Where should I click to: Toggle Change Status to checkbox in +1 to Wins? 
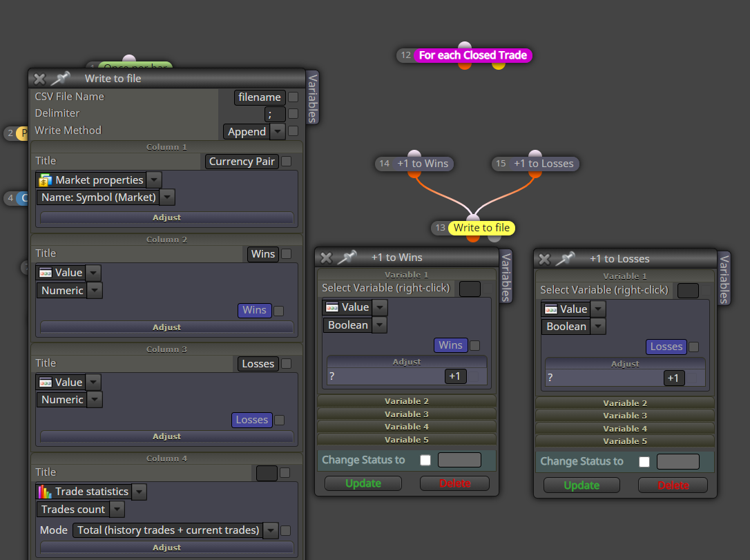pos(425,460)
